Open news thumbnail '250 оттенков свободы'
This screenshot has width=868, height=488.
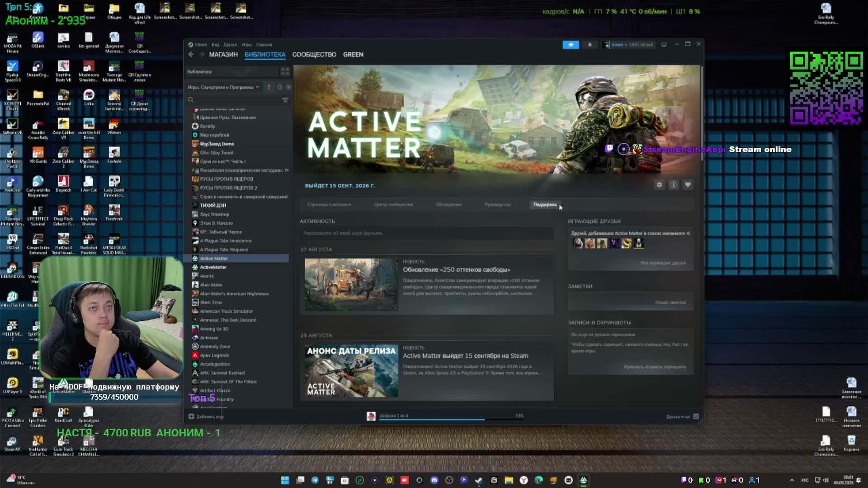[351, 284]
